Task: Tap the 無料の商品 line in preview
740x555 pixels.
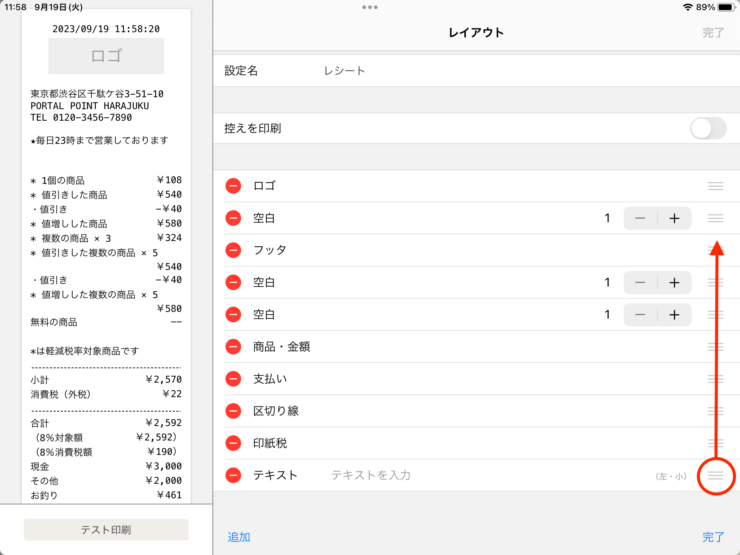Action: click(106, 322)
